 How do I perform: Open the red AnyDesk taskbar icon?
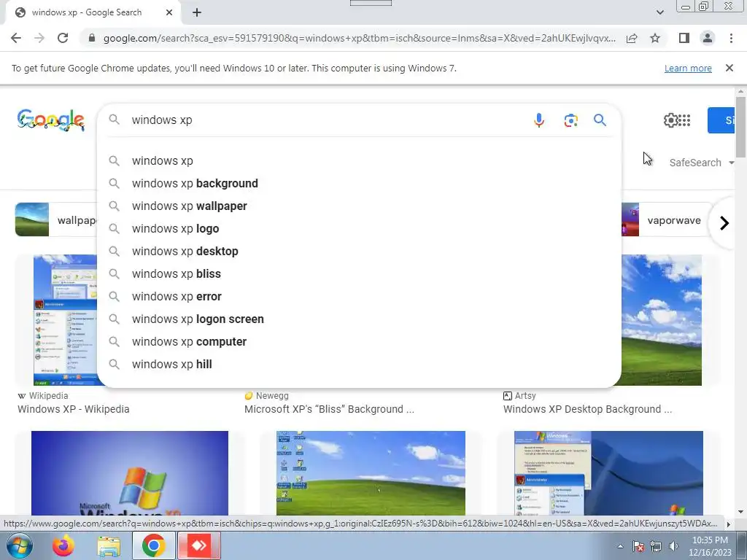199,545
